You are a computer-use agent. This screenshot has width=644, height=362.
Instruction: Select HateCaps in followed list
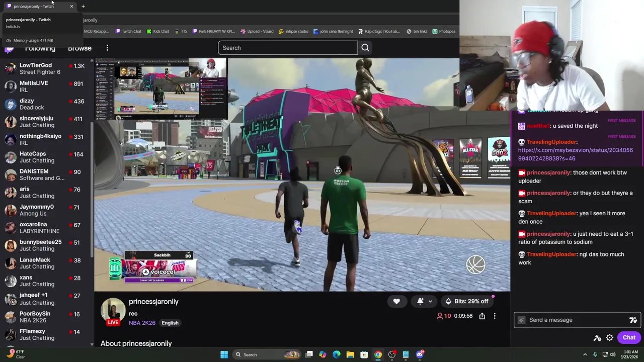click(46, 157)
